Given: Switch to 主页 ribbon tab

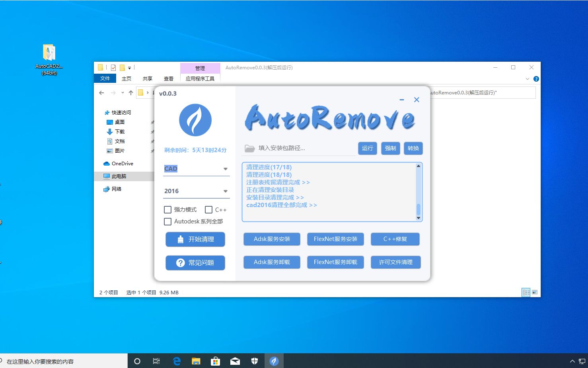Looking at the screenshot, I should [x=127, y=78].
